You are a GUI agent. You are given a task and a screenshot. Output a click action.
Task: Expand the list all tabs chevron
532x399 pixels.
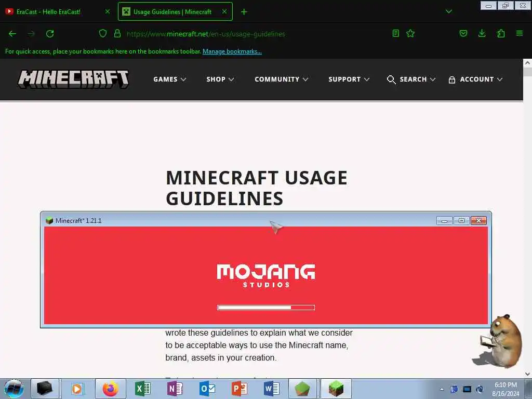448,11
